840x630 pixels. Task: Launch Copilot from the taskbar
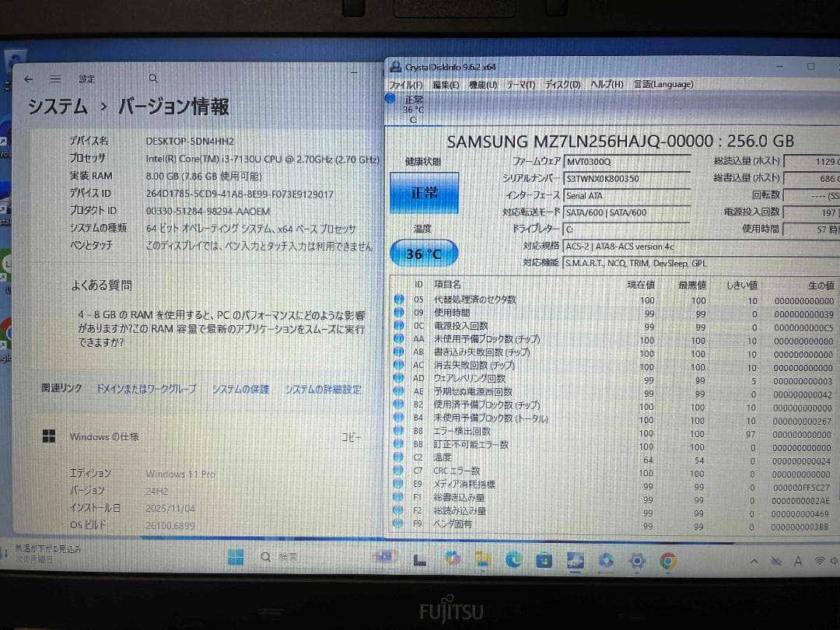(x=453, y=558)
